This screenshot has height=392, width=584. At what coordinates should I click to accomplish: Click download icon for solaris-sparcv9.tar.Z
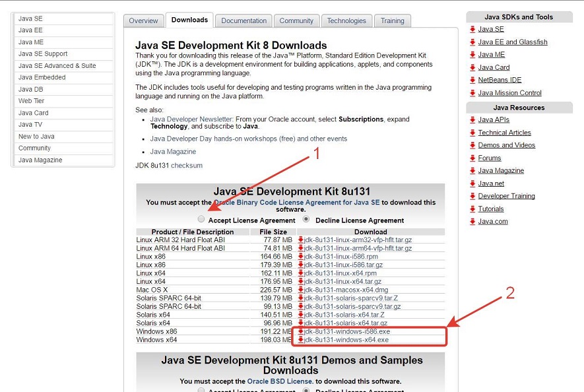(300, 298)
